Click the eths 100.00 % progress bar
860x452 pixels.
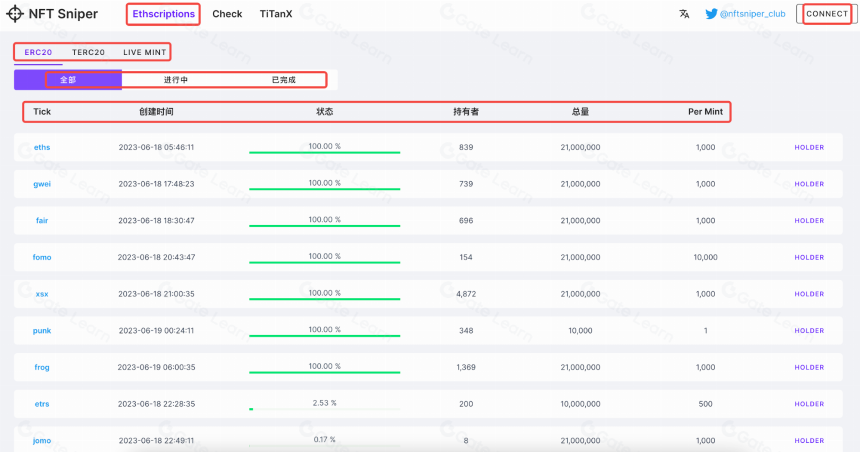(325, 152)
